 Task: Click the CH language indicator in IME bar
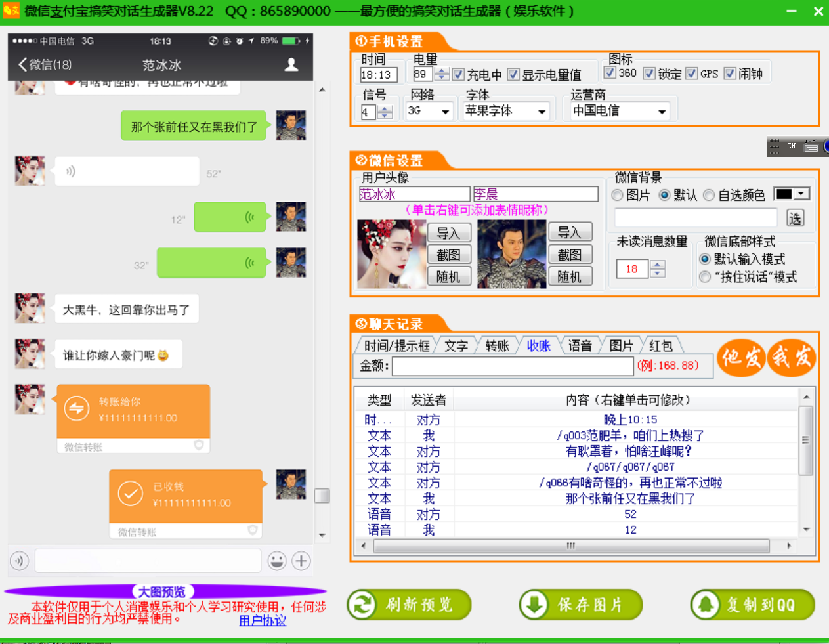(792, 146)
